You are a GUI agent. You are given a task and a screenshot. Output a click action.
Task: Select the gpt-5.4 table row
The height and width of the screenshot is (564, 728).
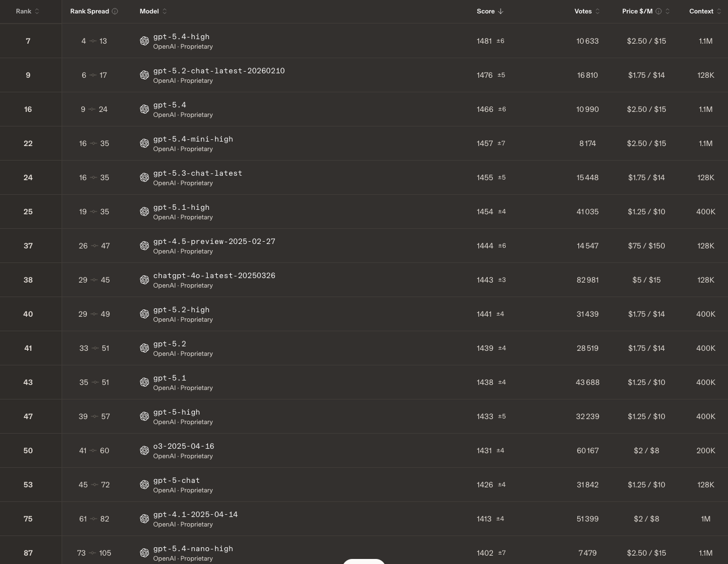(364, 109)
